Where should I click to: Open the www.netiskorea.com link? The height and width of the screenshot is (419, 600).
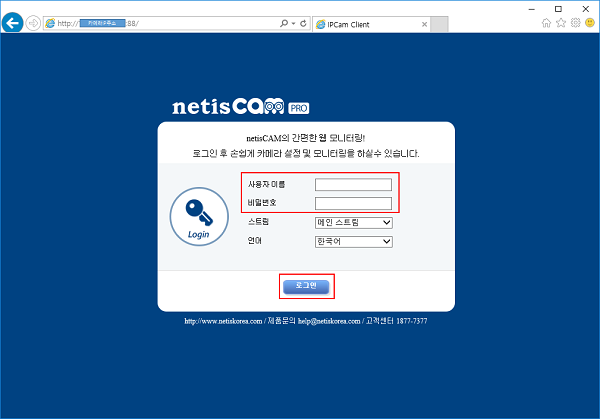coord(223,321)
